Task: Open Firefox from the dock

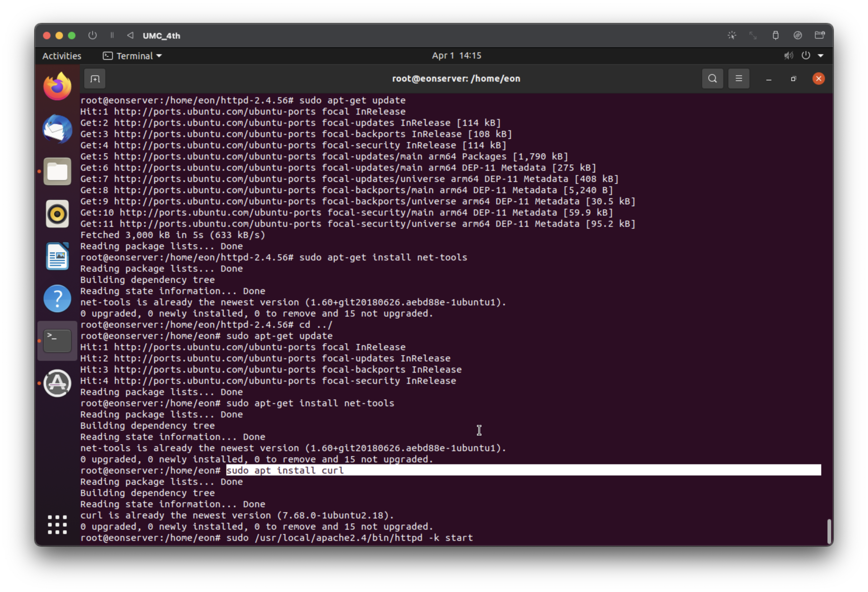Action: [57, 86]
